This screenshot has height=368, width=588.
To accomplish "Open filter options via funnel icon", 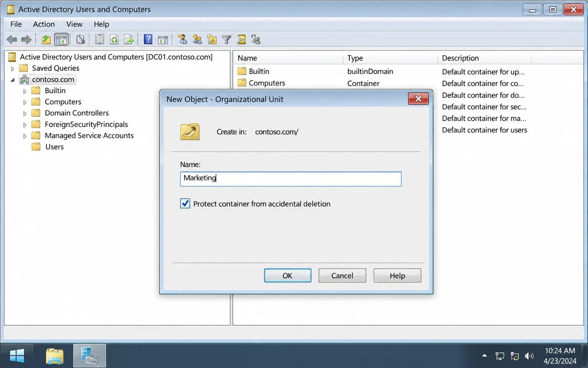I will 227,40.
